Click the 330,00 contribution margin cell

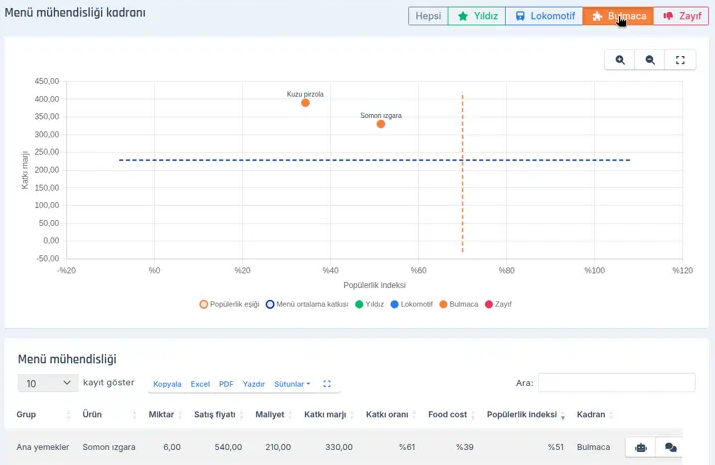[339, 447]
